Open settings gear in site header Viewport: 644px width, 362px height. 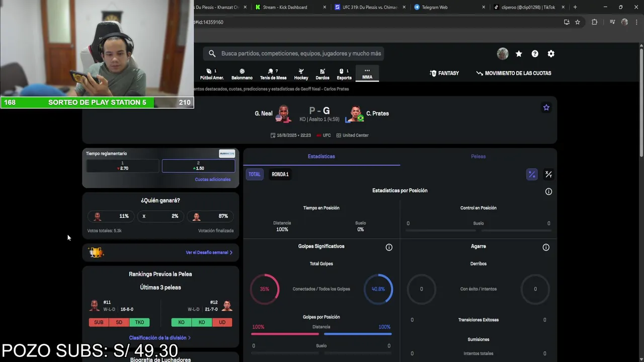coord(551,54)
